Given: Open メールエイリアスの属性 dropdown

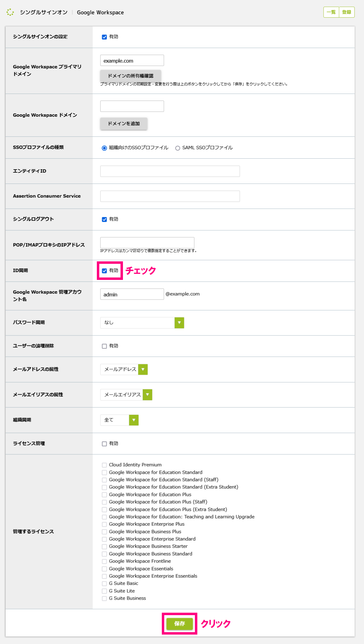Looking at the screenshot, I should click(126, 395).
